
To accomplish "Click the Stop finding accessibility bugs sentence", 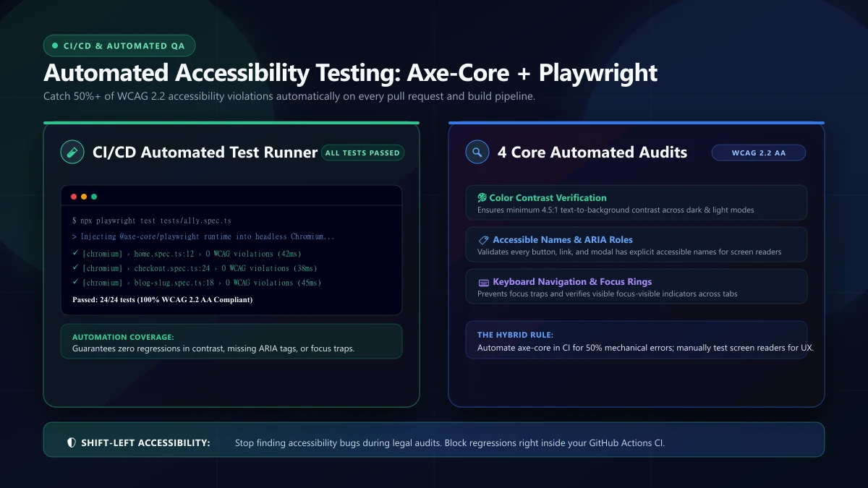I will [x=450, y=442].
